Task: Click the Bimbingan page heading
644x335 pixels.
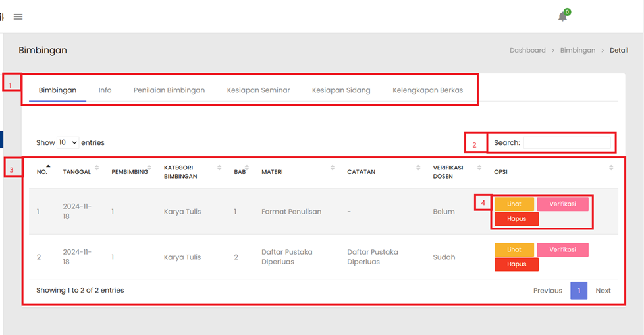Action: click(x=43, y=50)
